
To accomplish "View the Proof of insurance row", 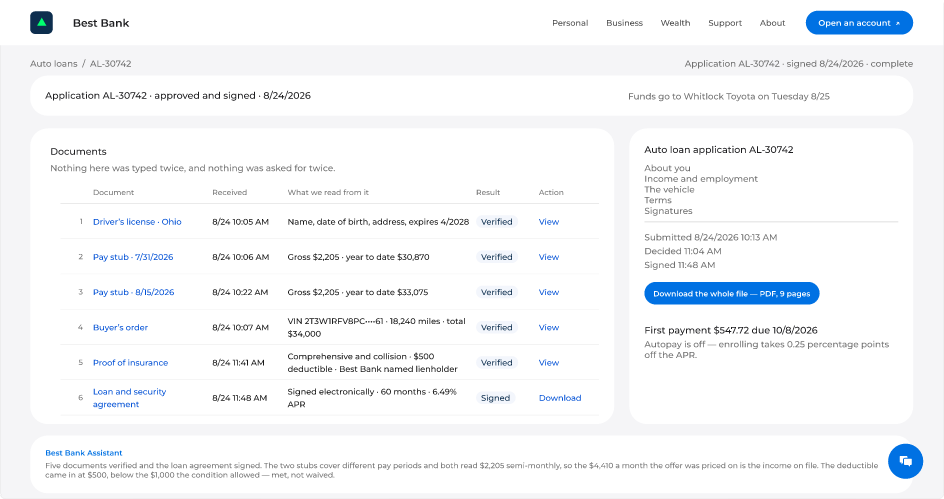I will (x=548, y=362).
